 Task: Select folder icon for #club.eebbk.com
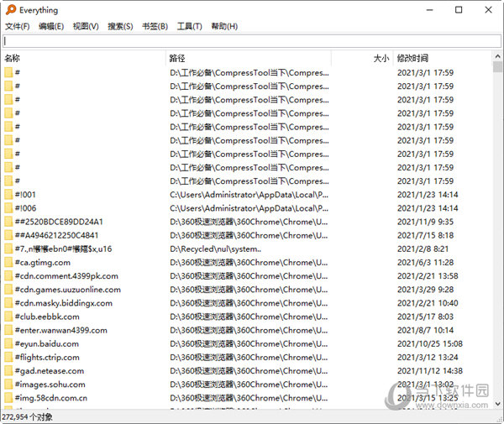8,317
